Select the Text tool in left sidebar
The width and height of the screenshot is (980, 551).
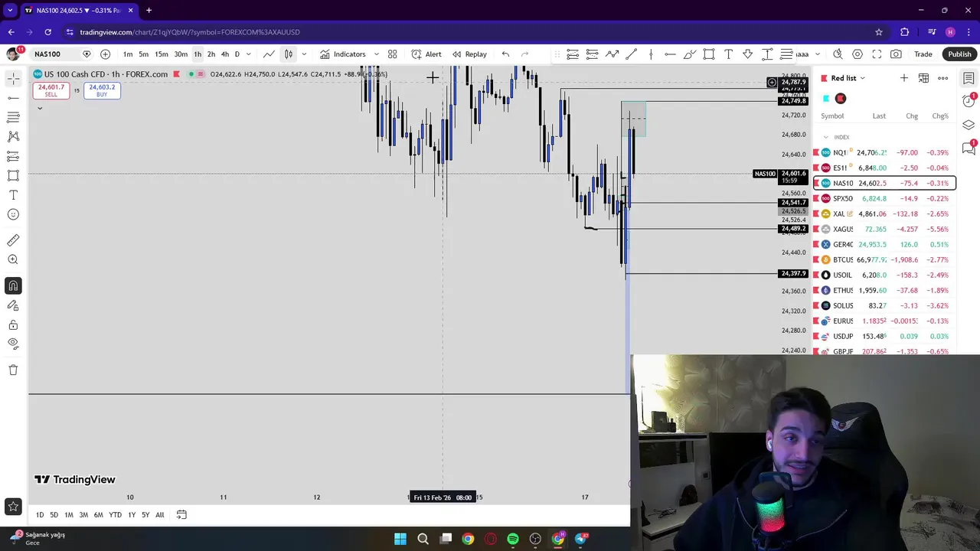(x=13, y=195)
